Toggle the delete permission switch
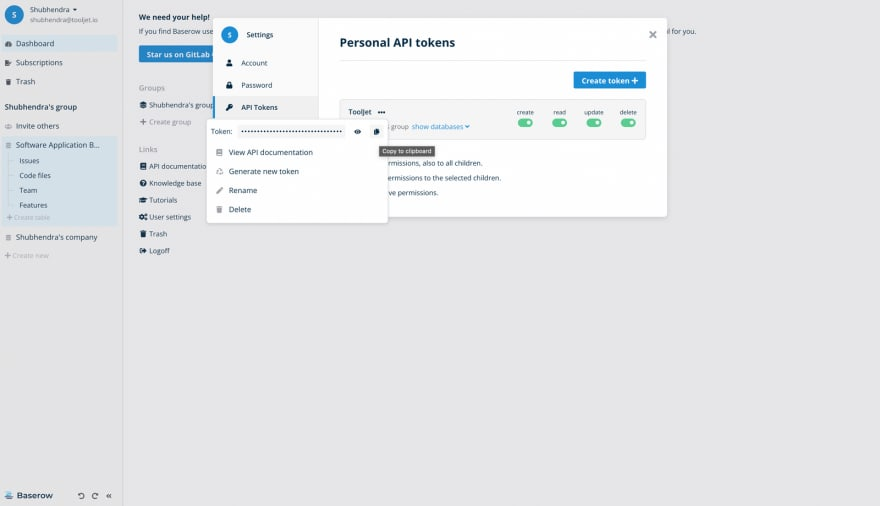This screenshot has height=506, width=880. 628,123
